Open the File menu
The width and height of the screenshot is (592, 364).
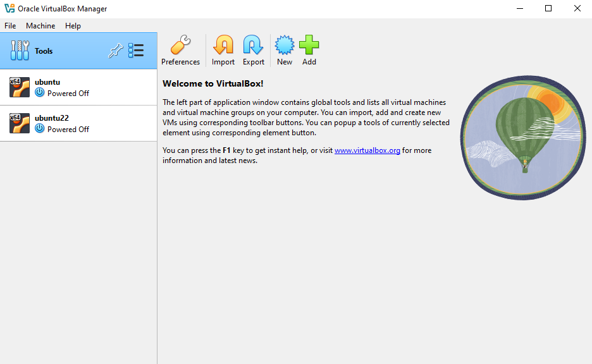[x=10, y=26]
